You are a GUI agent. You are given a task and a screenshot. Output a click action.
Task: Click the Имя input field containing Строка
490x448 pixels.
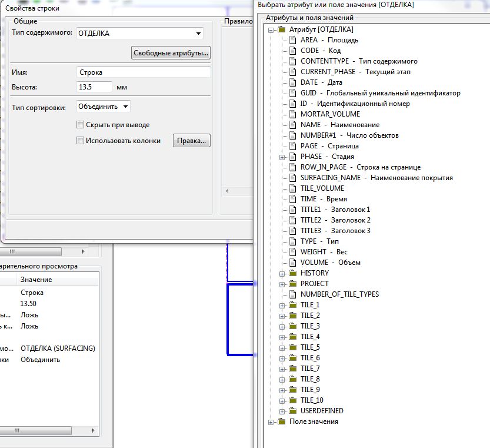click(x=144, y=72)
